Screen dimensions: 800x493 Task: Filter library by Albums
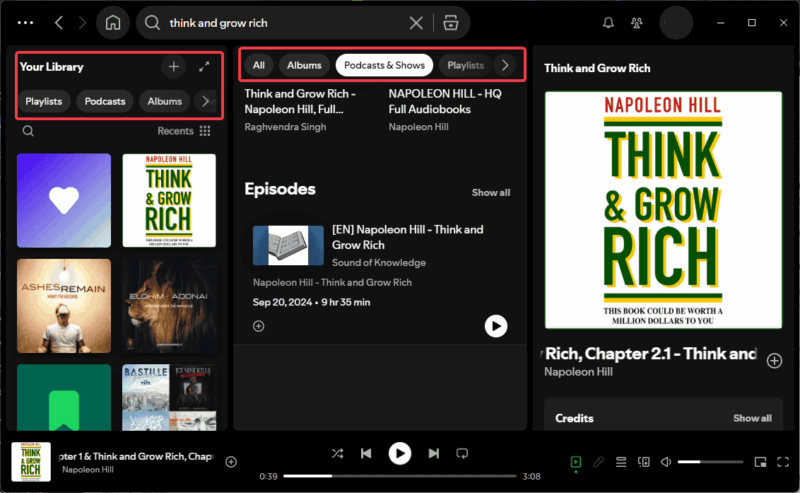tap(164, 101)
